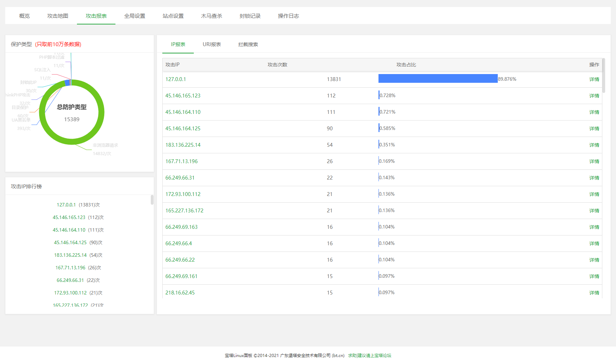Switch to the 概览 tab
Viewport: 616px width, 364px height.
[x=24, y=16]
